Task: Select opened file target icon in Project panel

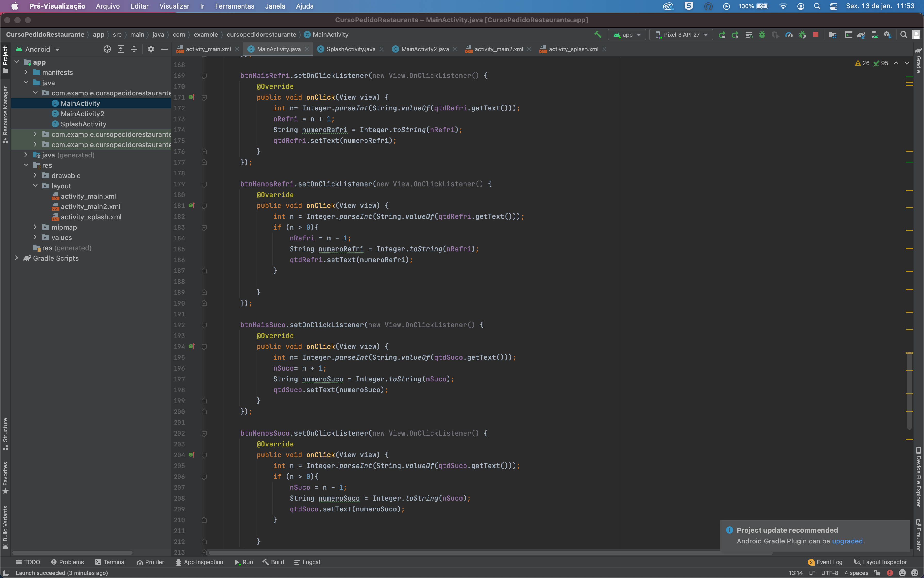Action: coord(107,49)
